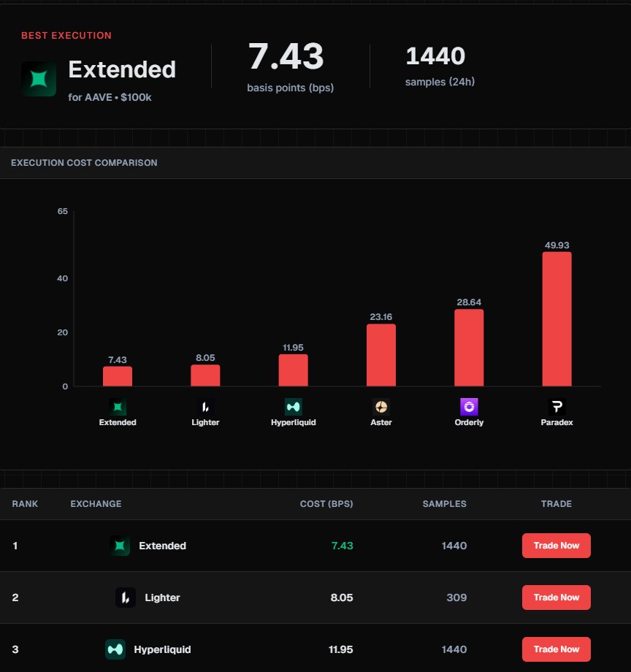Click the Samples column header

pos(443,503)
